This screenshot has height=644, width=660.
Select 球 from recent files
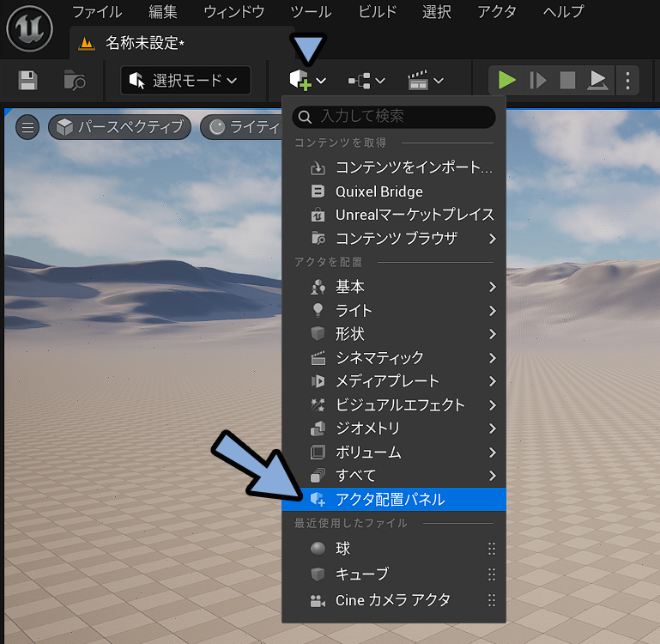coord(394,549)
